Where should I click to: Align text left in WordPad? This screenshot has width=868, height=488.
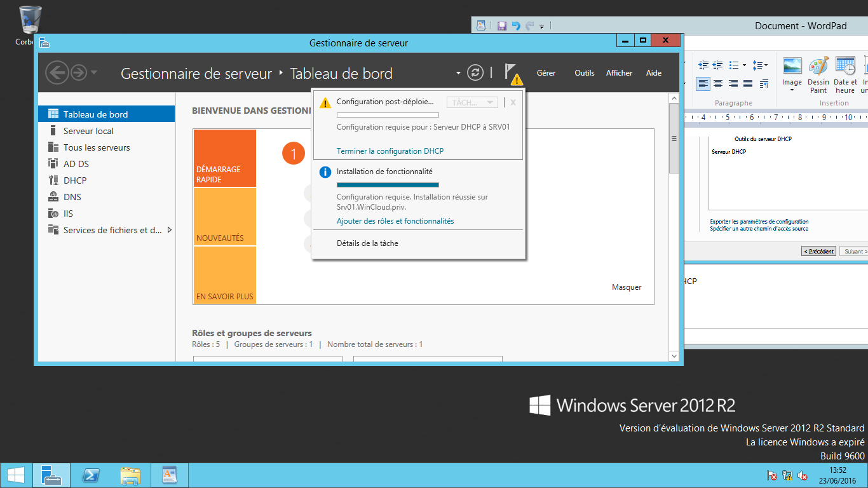(x=703, y=83)
